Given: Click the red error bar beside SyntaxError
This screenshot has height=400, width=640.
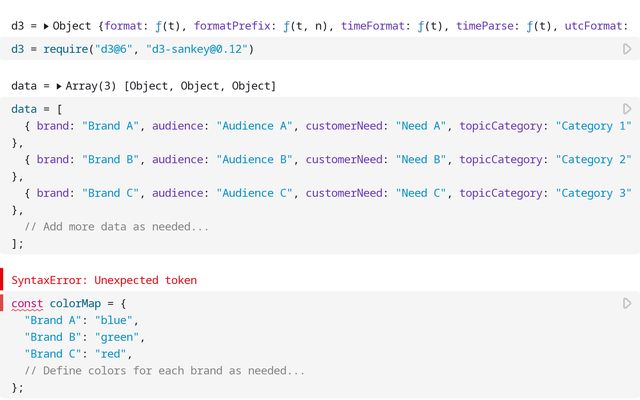Looking at the screenshot, I should click(2, 281).
